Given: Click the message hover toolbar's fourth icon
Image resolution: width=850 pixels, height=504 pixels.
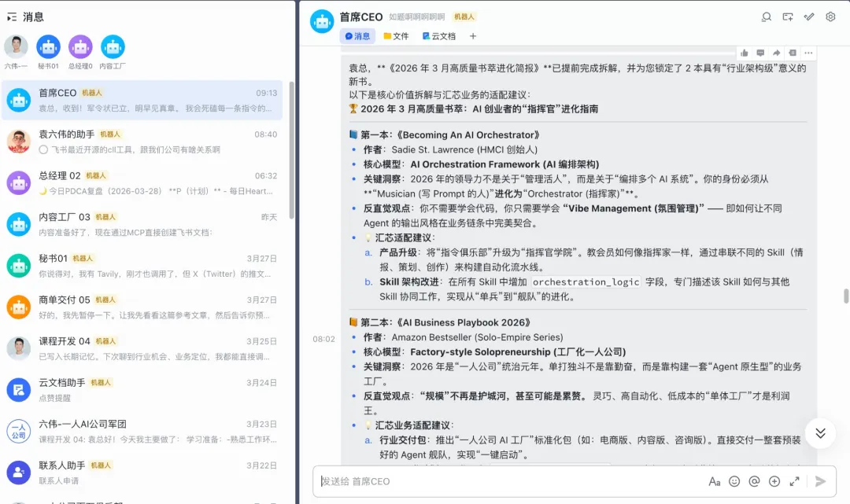Looking at the screenshot, I should (793, 53).
